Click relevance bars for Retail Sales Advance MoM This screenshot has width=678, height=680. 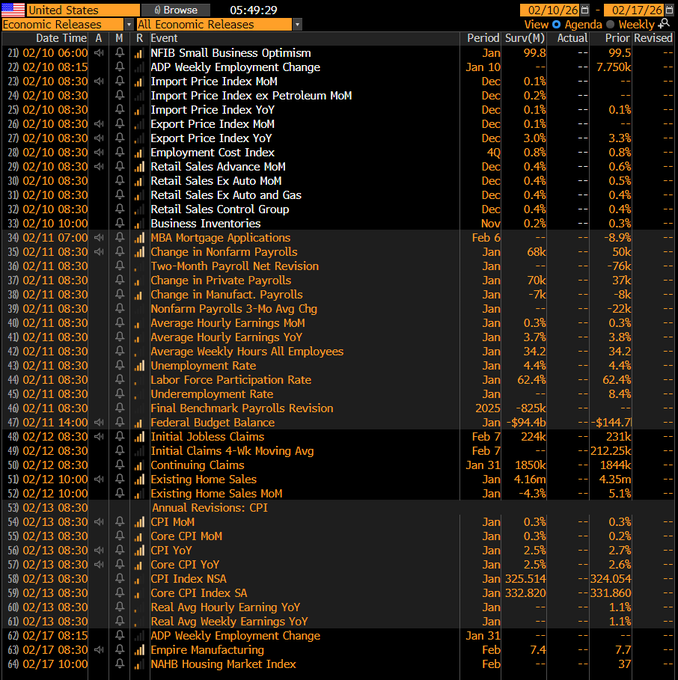coord(139,167)
